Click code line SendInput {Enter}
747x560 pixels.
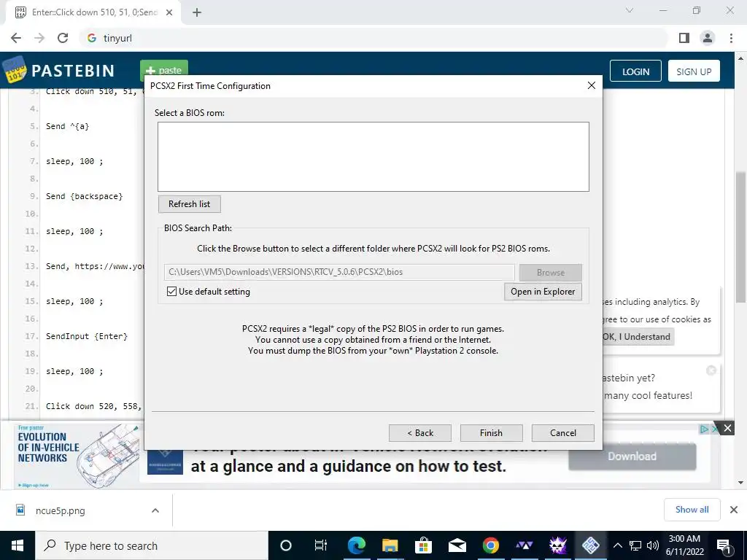pos(87,336)
